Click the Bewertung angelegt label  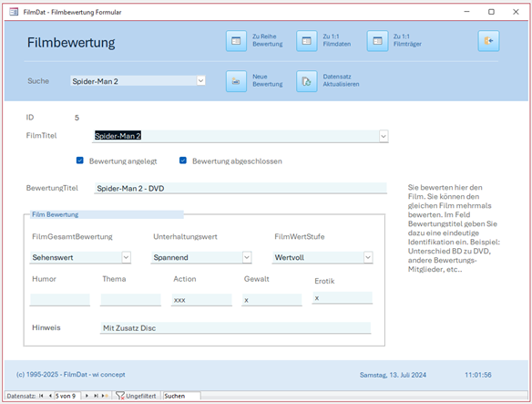(x=123, y=161)
